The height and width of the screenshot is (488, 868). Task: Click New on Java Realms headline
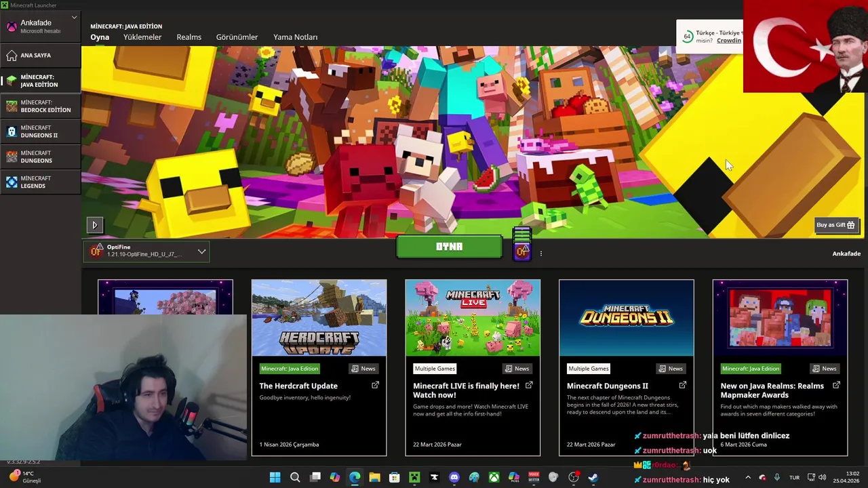click(772, 390)
